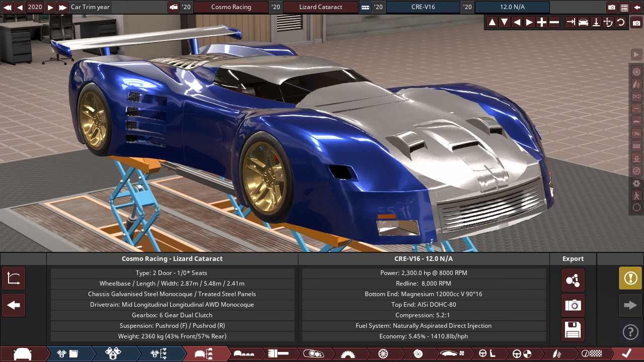The width and height of the screenshot is (644, 362).
Task: Switch to the car model tab
Action: click(x=22, y=354)
